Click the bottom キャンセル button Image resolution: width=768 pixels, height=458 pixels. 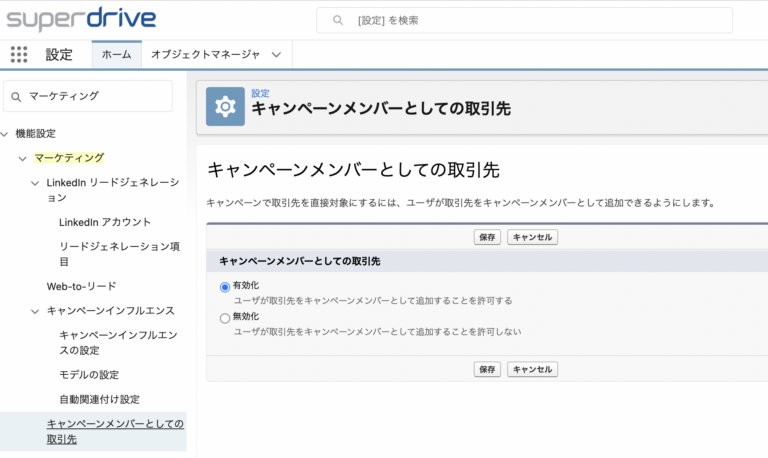click(x=532, y=369)
